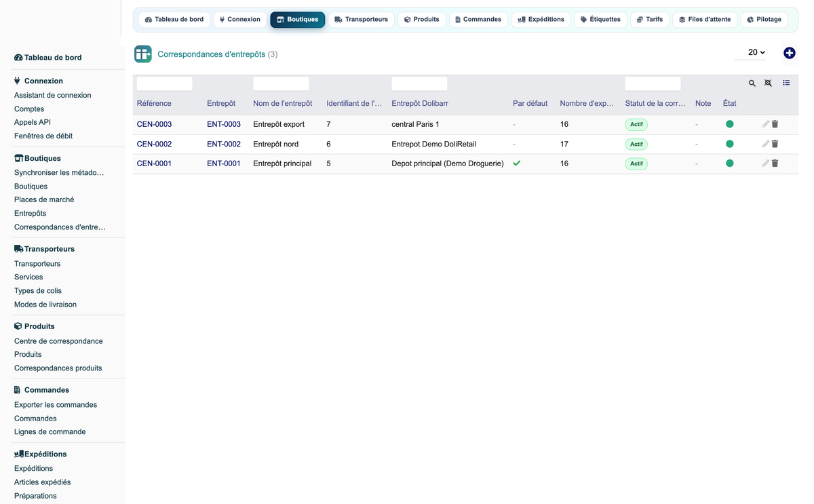
Task: Open Assistant de connexion in sidebar
Action: point(53,96)
